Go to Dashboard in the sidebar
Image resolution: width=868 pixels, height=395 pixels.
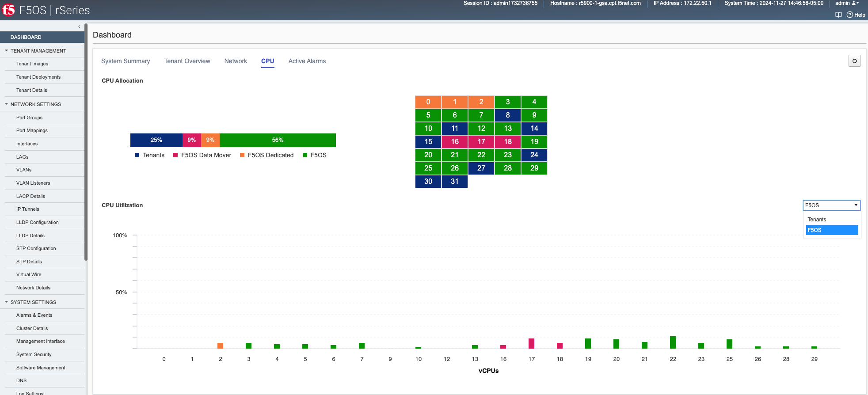pos(42,37)
